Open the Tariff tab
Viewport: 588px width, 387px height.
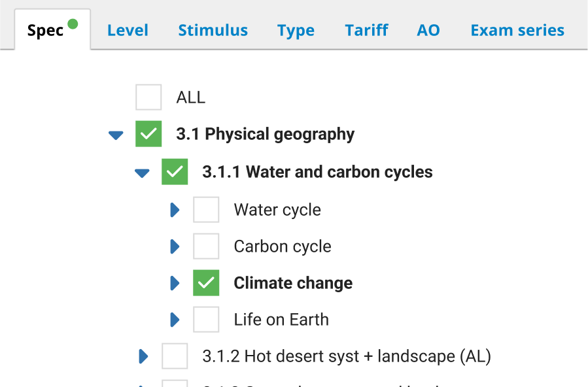point(366,30)
